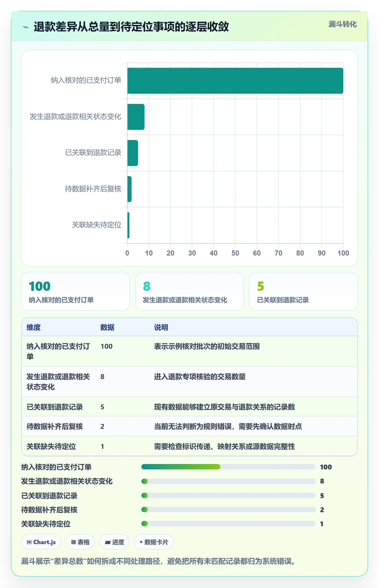
Task: Click the 说明 column header
Action: click(161, 327)
